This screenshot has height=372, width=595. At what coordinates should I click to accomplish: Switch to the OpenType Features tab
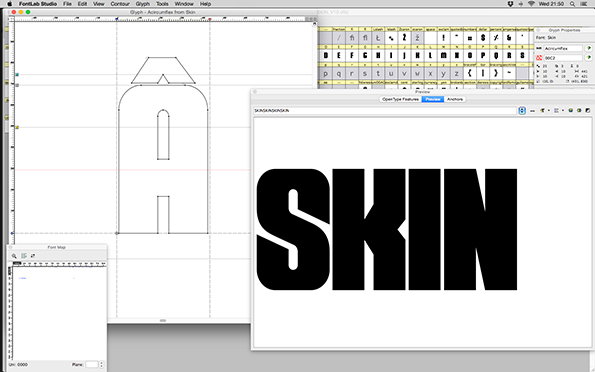tap(401, 99)
